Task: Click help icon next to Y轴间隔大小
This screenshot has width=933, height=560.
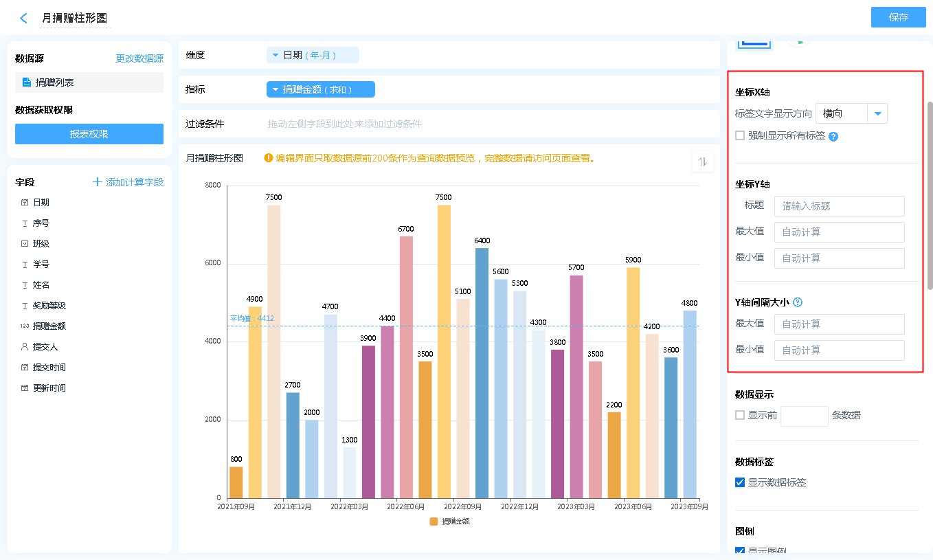Action: (798, 302)
